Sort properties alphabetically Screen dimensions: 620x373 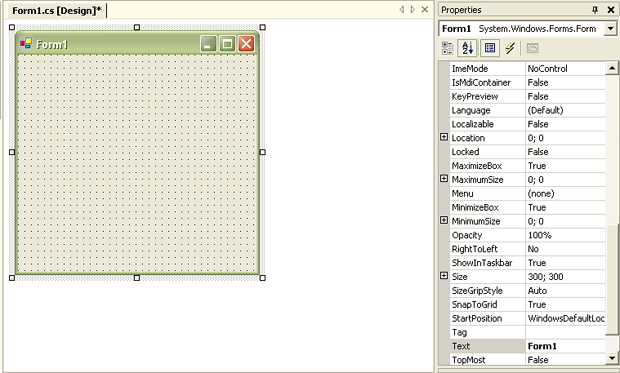tap(467, 48)
